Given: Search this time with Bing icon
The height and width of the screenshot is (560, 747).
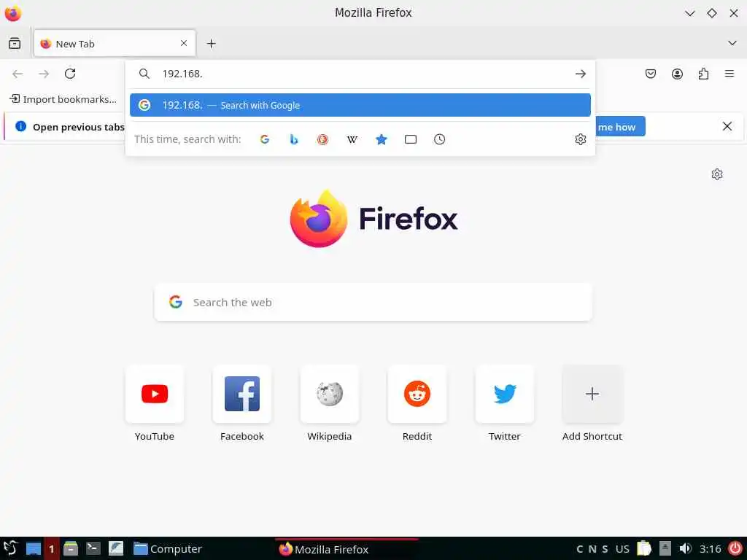Looking at the screenshot, I should 294,139.
